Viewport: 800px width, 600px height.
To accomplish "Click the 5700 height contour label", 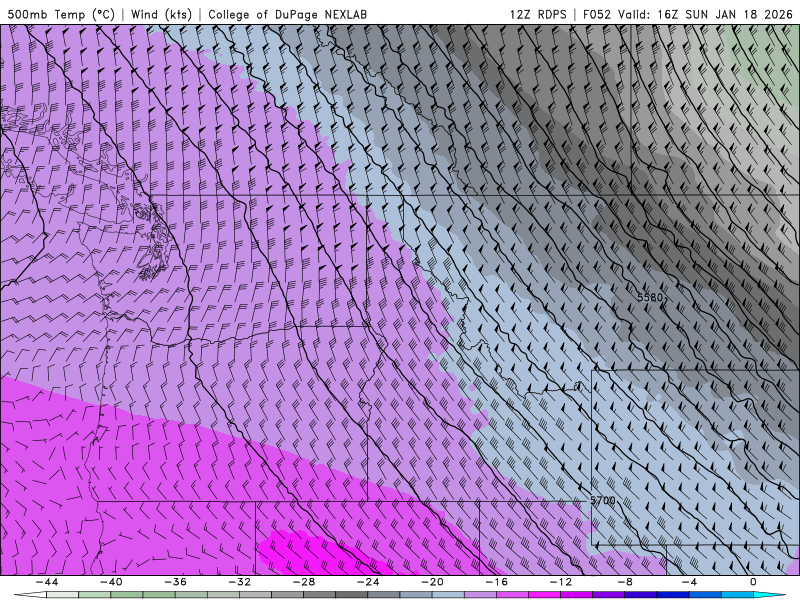I will (603, 501).
